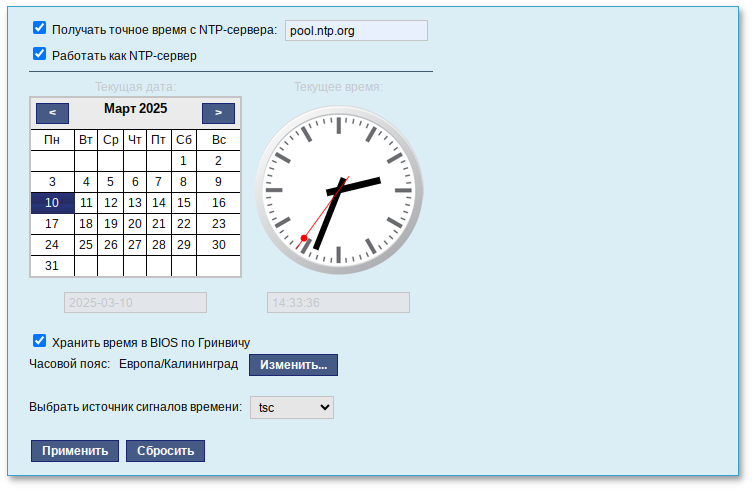
Task: Toggle storing BIOS time in GMT
Action: click(x=40, y=341)
